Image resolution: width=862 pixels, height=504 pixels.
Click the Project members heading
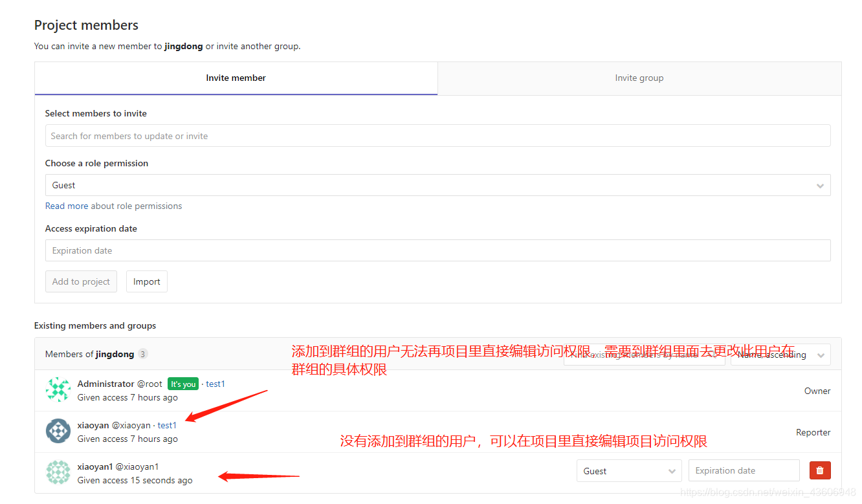pyautogui.click(x=86, y=25)
